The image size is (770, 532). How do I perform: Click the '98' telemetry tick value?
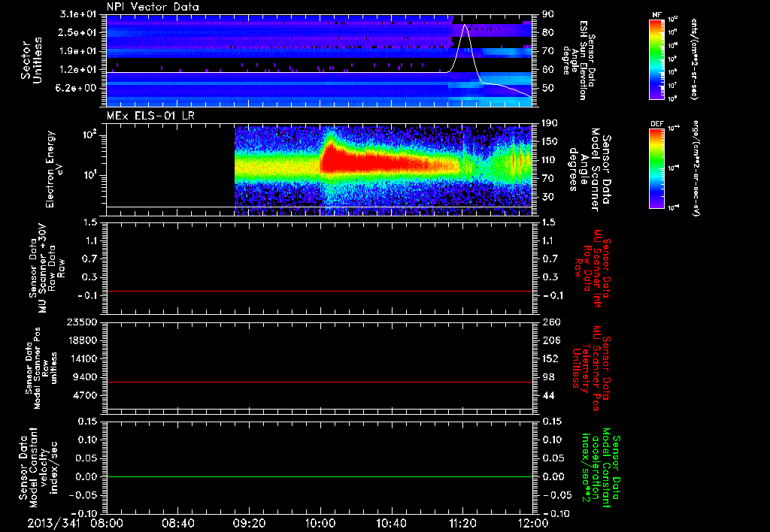(x=548, y=377)
